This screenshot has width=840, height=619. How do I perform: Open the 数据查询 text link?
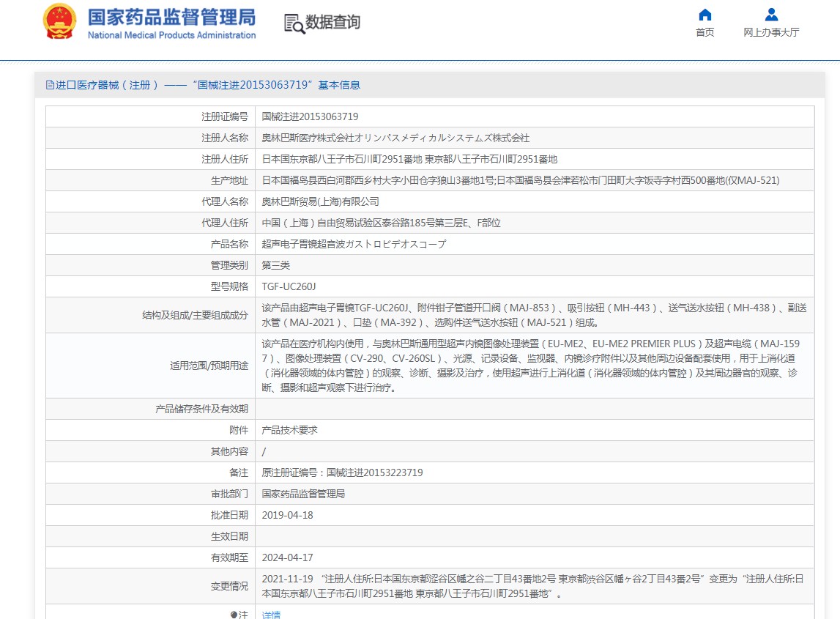[332, 23]
